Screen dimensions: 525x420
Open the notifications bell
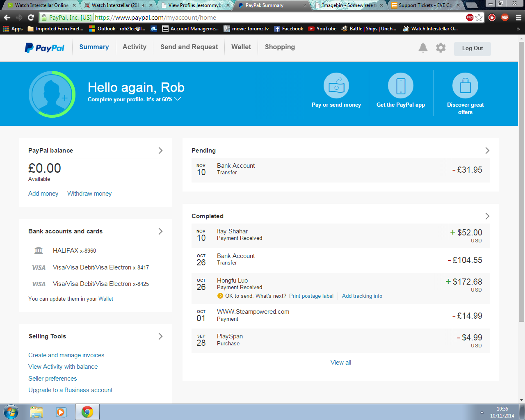tap(423, 48)
